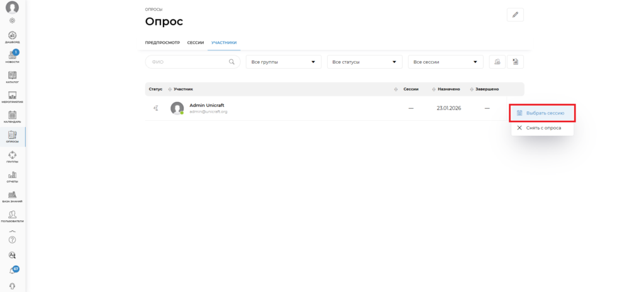
Task: Go to Каталог in the sidebar
Action: [13, 77]
